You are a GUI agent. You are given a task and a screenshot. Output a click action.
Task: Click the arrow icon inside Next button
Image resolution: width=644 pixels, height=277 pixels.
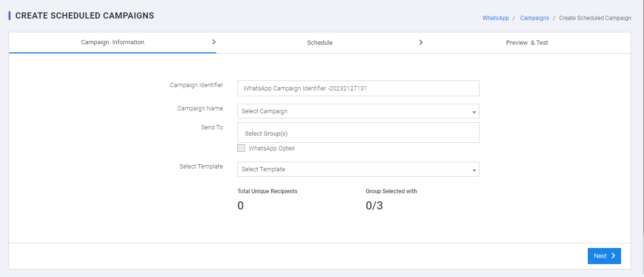click(613, 256)
